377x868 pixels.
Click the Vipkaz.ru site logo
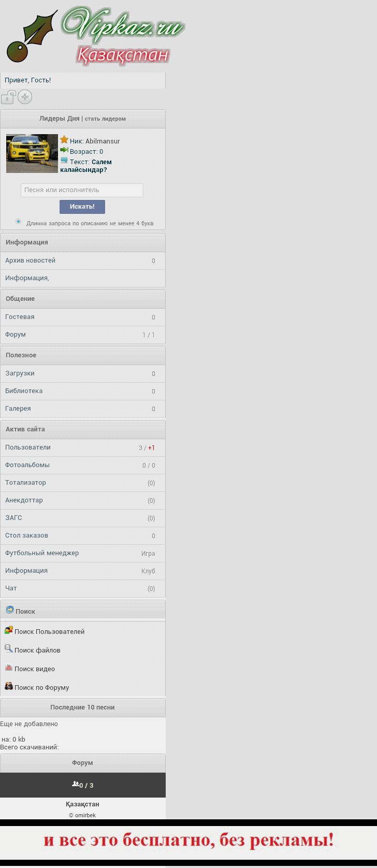96,36
